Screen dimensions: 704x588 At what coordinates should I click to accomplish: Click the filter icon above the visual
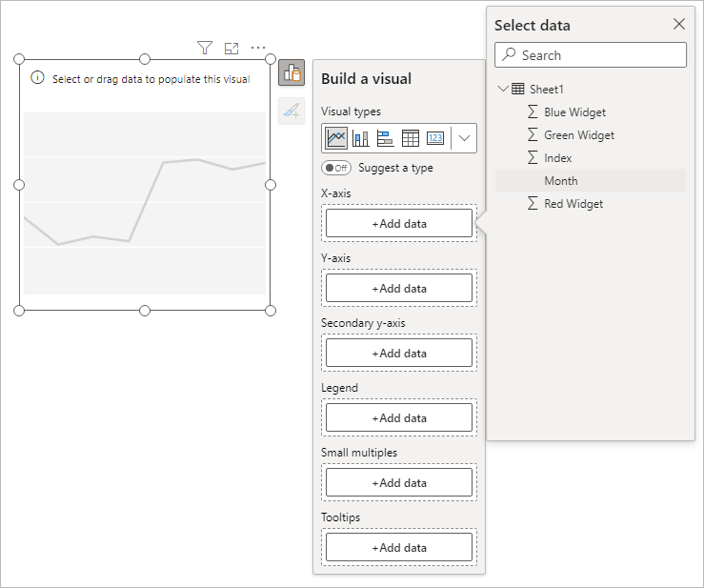pos(205,48)
